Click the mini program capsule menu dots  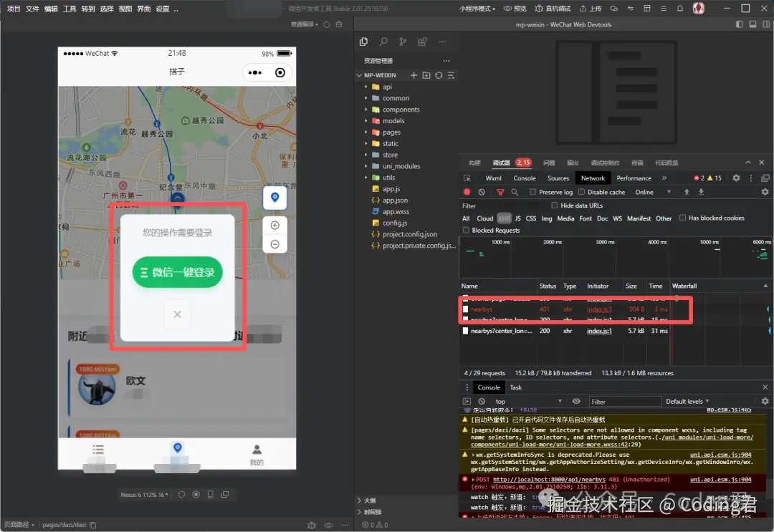(x=255, y=72)
